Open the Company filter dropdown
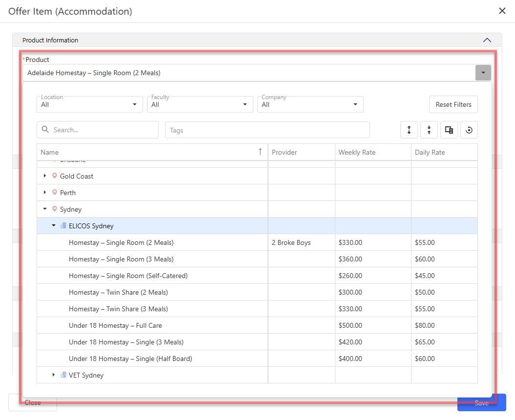Image resolution: width=515 pixels, height=420 pixels. click(310, 104)
